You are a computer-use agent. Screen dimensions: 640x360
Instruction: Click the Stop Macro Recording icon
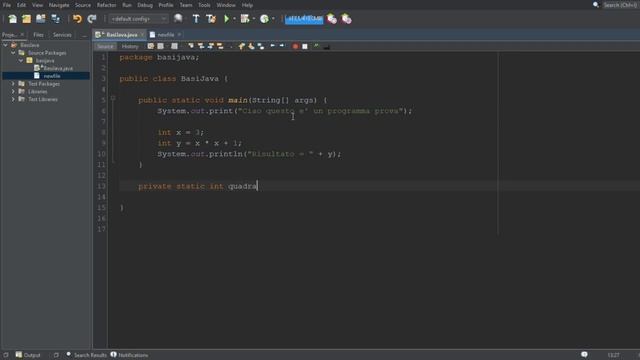pos(305,46)
